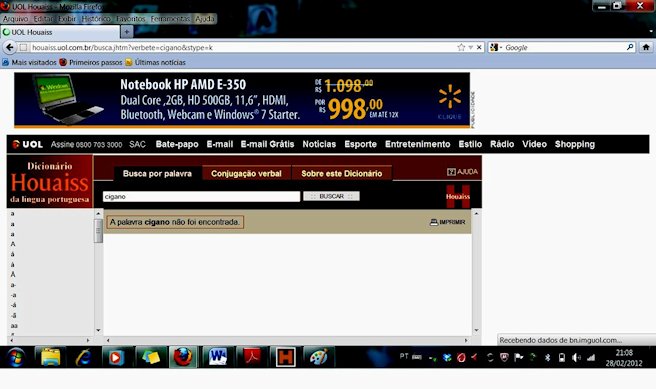Click the Notebook HP AMD E-350 ad banner
Image resolution: width=656 pixels, height=389 pixels.
242,100
